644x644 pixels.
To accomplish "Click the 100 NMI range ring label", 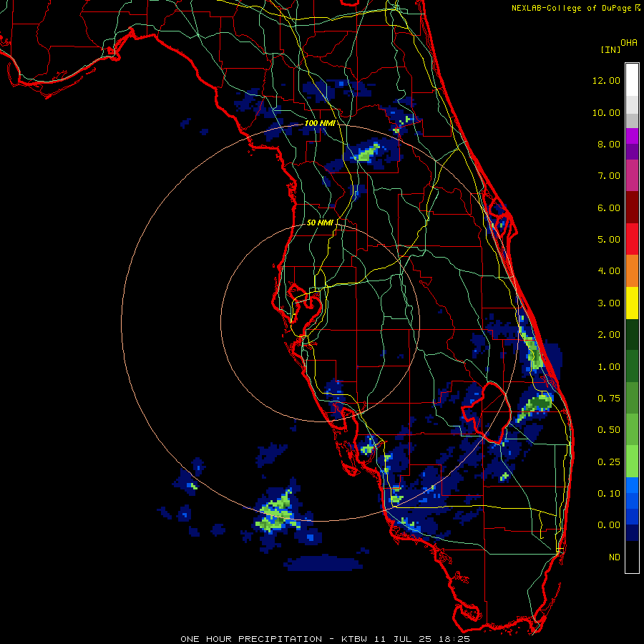I will [320, 123].
